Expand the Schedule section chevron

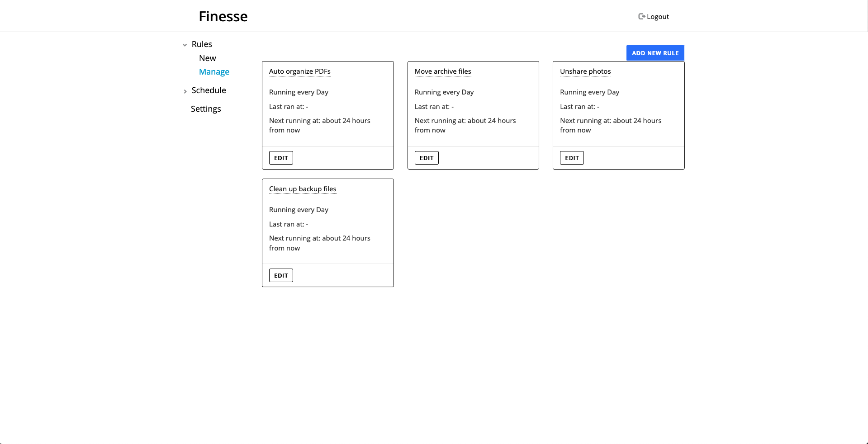point(185,91)
